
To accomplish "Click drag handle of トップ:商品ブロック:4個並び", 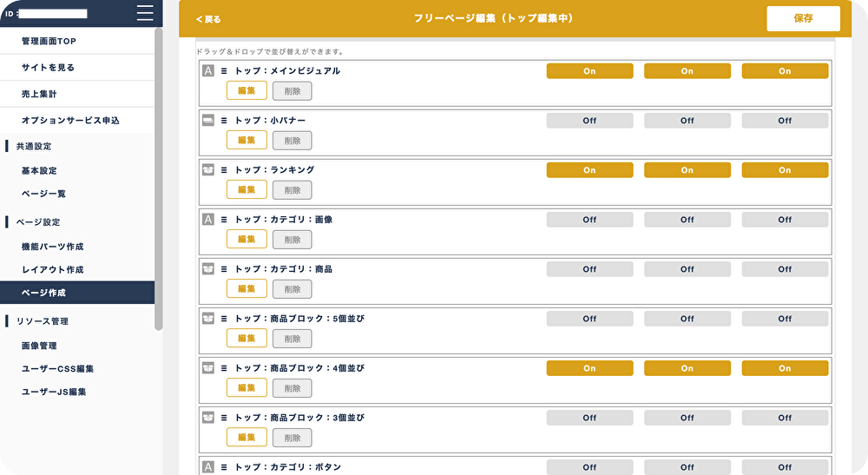I will (x=224, y=368).
